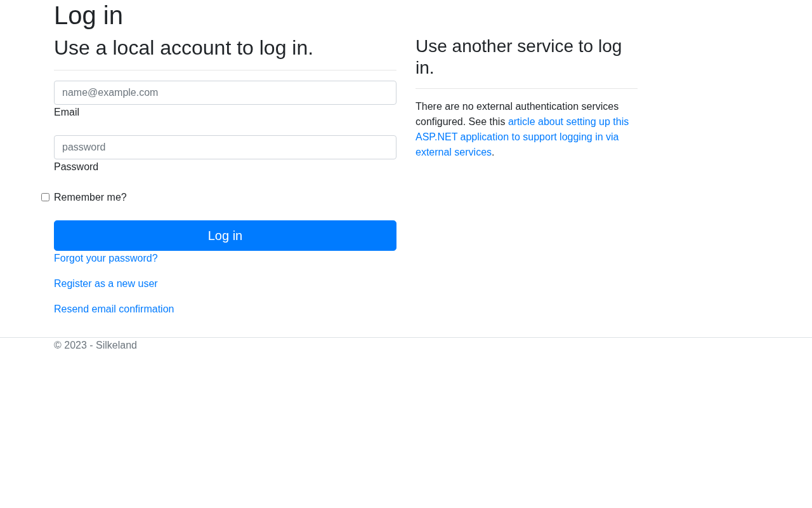Click Register as a new user
The height and width of the screenshot is (508, 812).
pyautogui.click(x=106, y=284)
